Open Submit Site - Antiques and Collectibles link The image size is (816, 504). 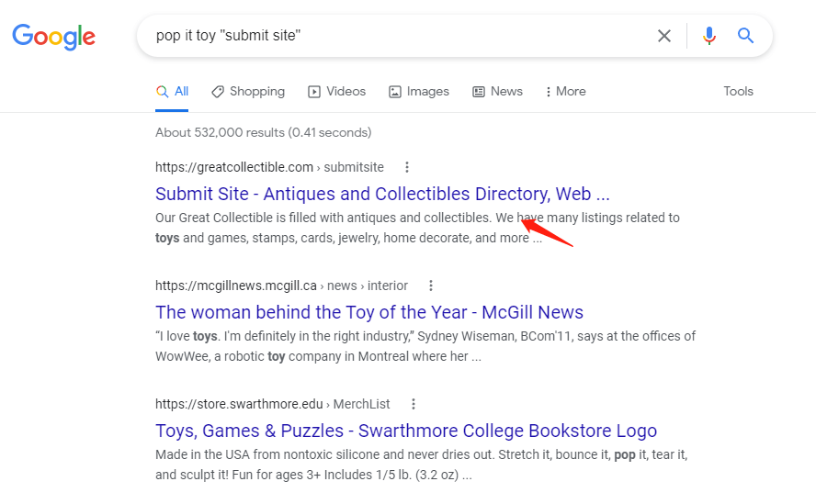[x=382, y=194]
